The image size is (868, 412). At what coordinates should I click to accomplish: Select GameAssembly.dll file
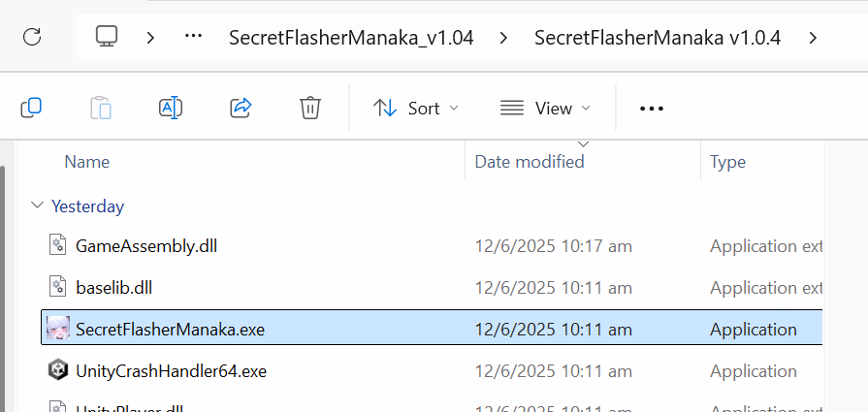tap(146, 246)
